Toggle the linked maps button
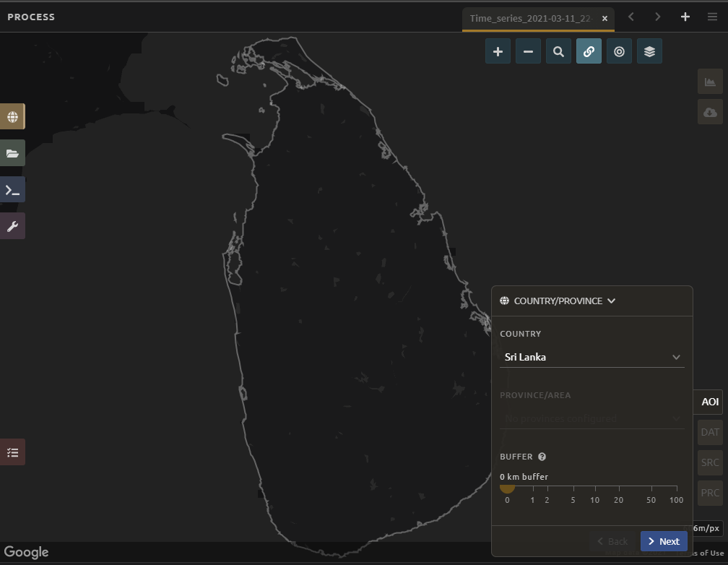The width and height of the screenshot is (728, 565). [589, 51]
